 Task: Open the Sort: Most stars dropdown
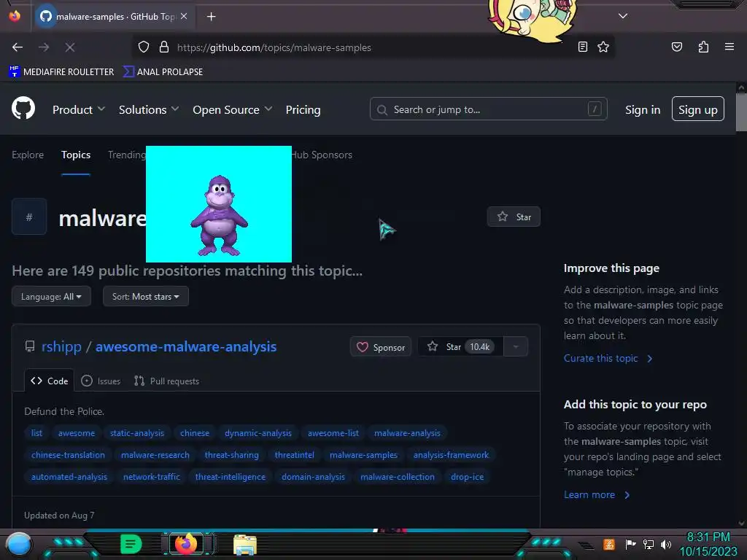tap(146, 296)
